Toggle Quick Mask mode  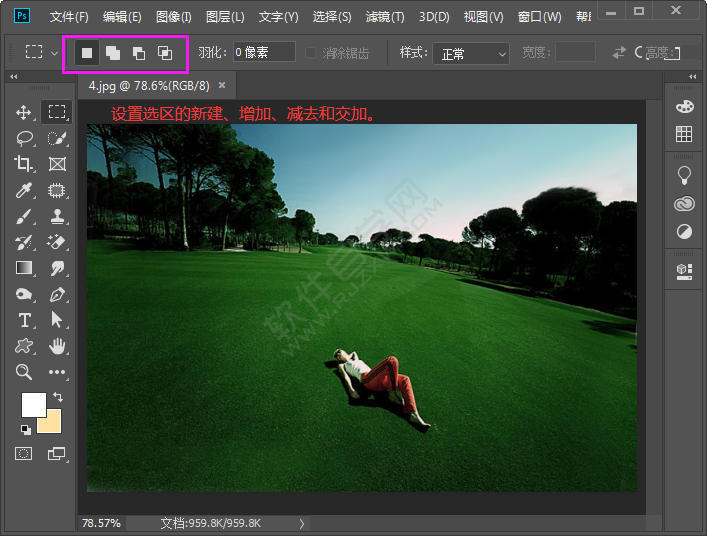pyautogui.click(x=24, y=454)
